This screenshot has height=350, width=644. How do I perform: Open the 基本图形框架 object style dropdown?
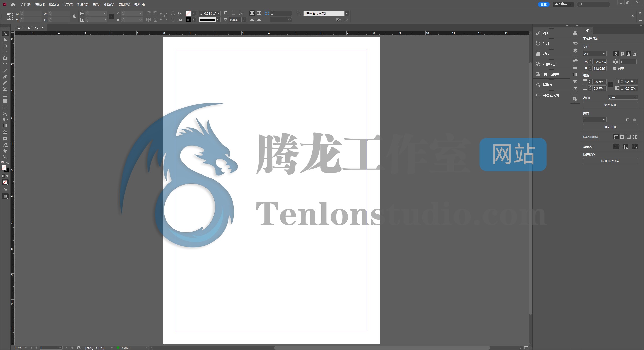[x=347, y=13]
